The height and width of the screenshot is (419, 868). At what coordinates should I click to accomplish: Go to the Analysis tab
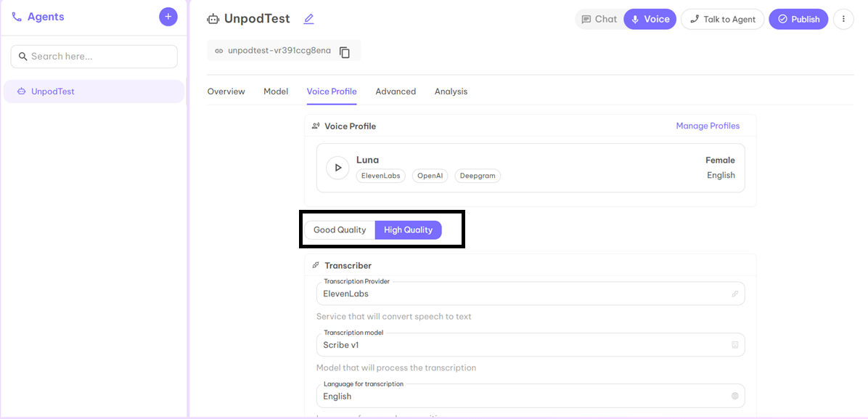(451, 91)
